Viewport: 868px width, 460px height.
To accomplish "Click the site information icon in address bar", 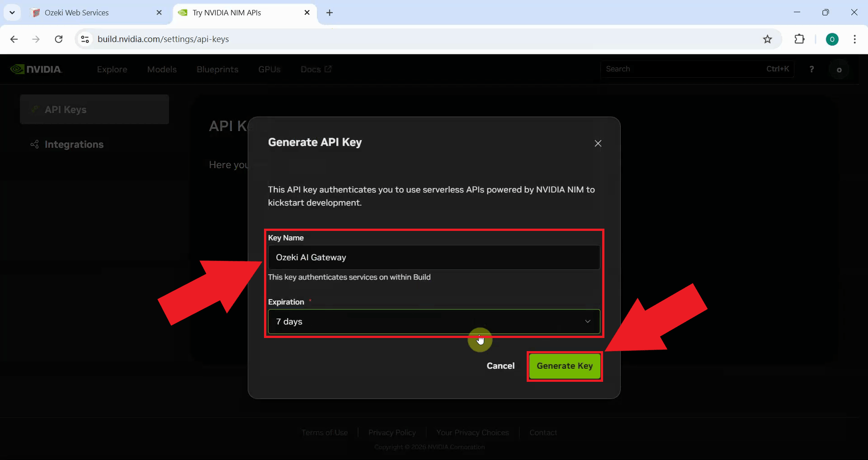I will (85, 39).
